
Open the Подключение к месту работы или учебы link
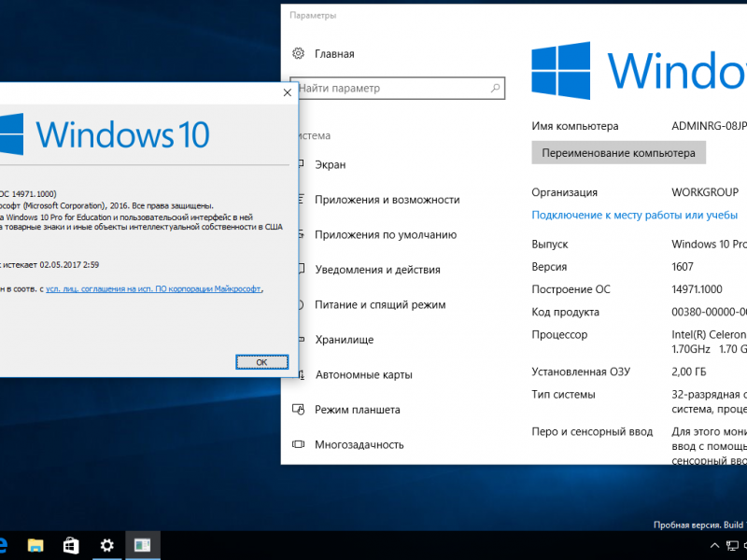[x=635, y=216]
